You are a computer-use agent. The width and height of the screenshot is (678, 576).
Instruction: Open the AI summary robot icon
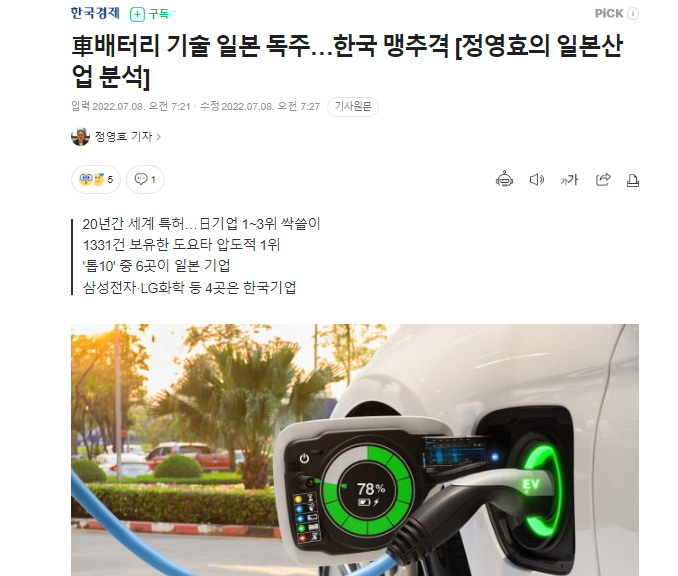coord(504,179)
